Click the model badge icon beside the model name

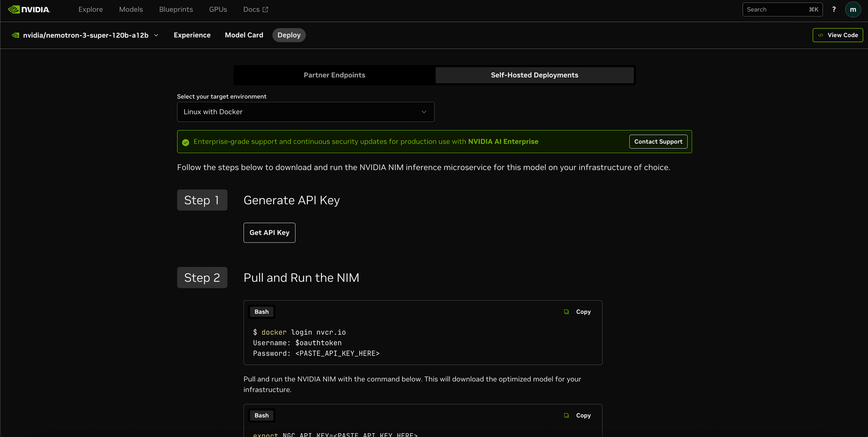click(15, 35)
